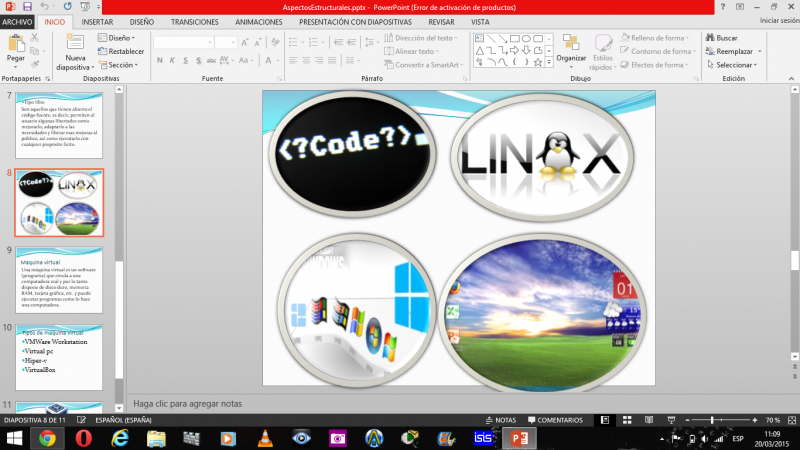Toggle underline (S) formatting

click(185, 60)
